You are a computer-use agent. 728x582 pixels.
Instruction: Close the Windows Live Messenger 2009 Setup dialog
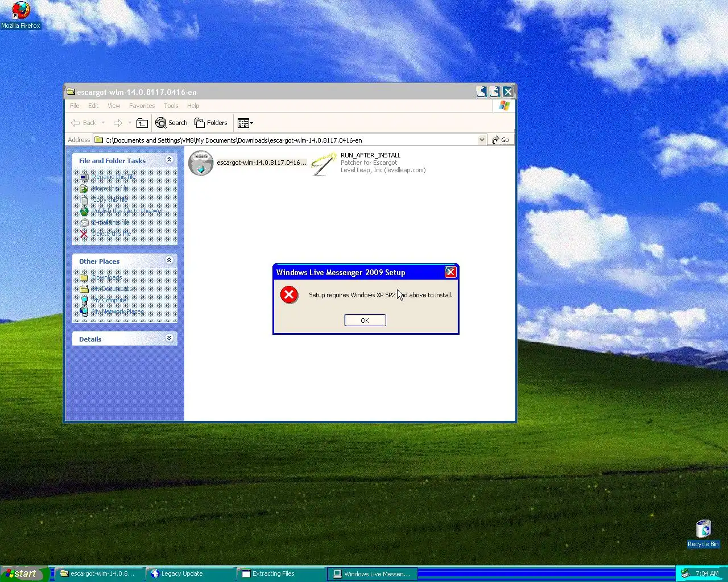pyautogui.click(x=450, y=272)
